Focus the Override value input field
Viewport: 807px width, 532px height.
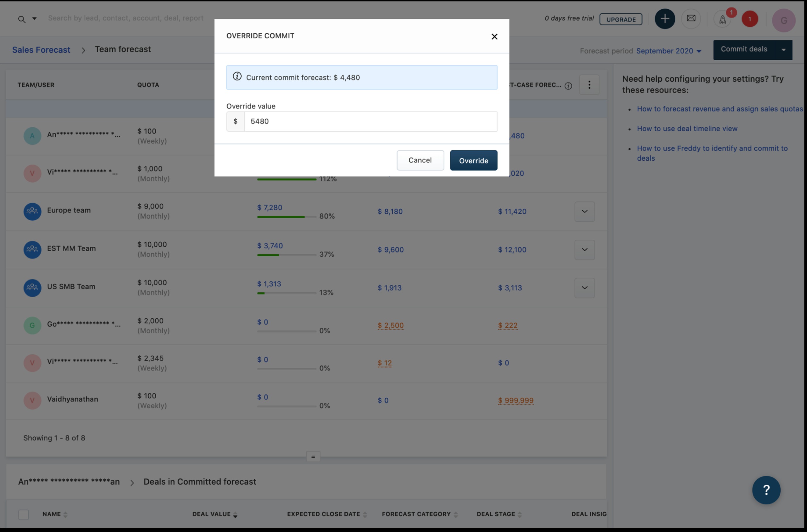point(370,121)
